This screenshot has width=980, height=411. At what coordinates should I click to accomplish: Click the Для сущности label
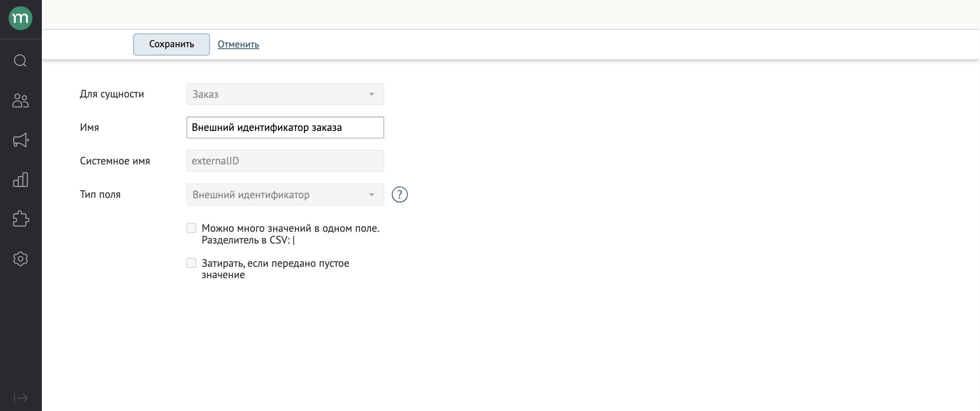(x=112, y=94)
